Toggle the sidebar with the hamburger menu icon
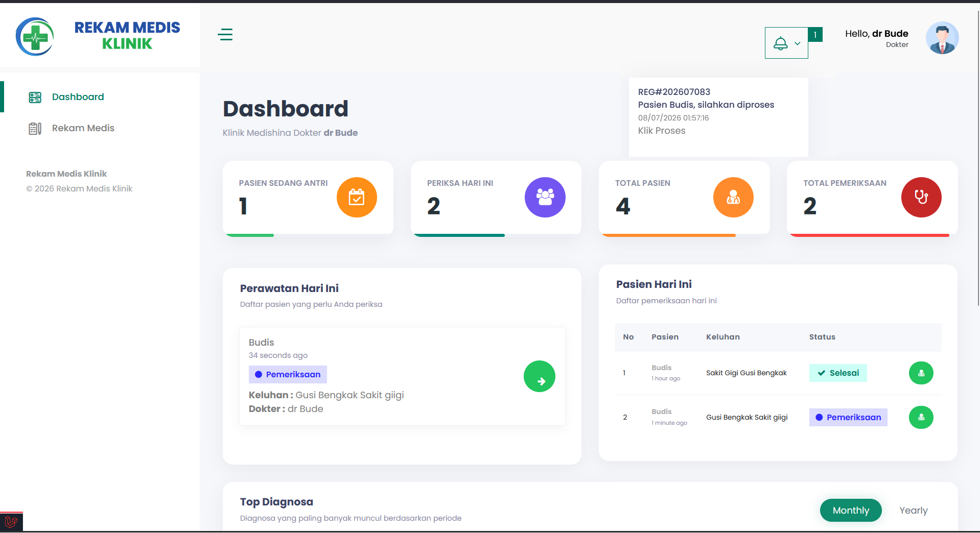Viewport: 980px width, 533px height. coord(225,34)
